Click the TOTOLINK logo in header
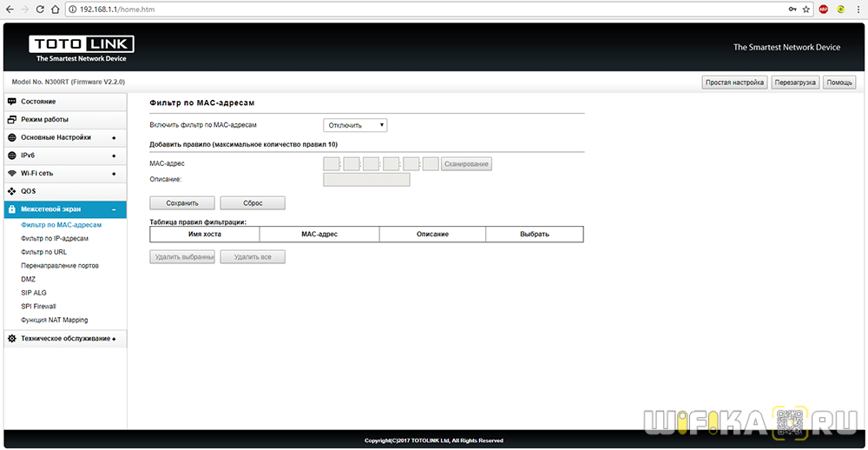 coord(81,48)
